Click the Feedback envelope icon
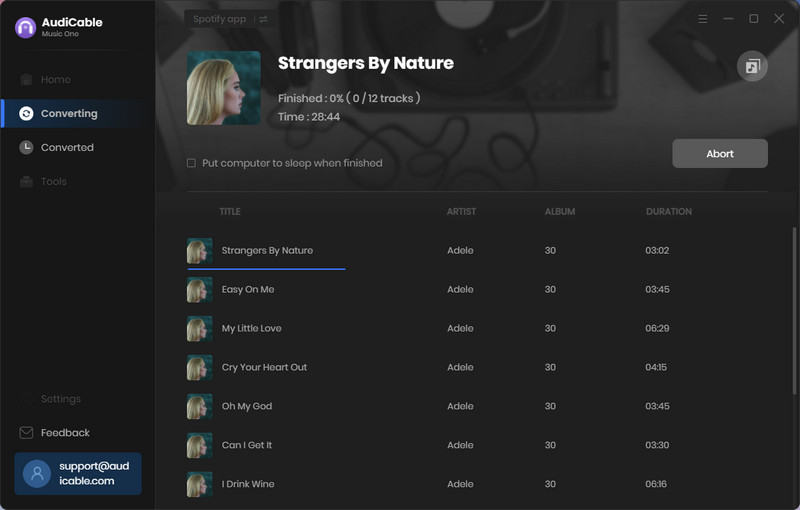 point(26,433)
